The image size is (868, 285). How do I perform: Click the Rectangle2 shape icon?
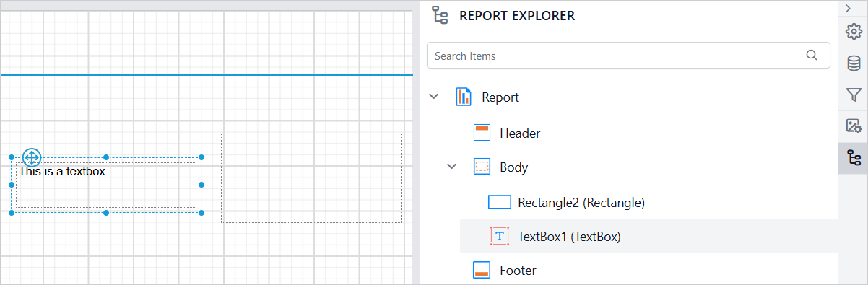click(500, 202)
